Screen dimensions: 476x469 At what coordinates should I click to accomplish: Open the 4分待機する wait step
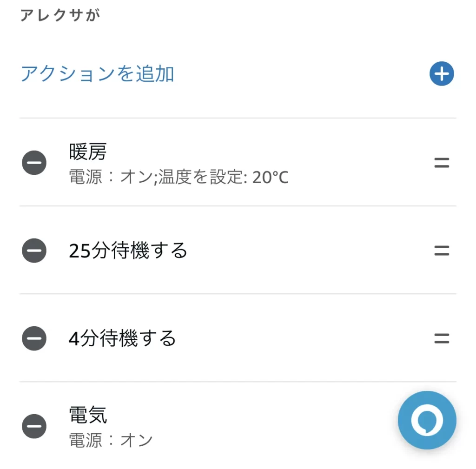tap(122, 338)
